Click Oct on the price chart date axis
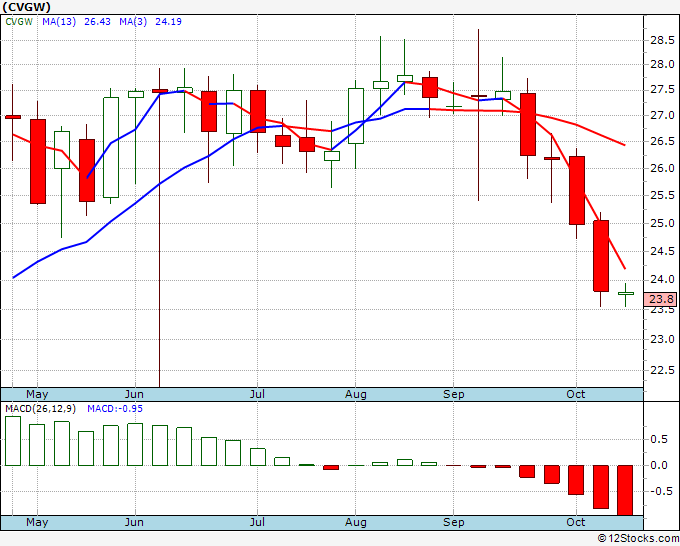The height and width of the screenshot is (546, 680). [576, 394]
